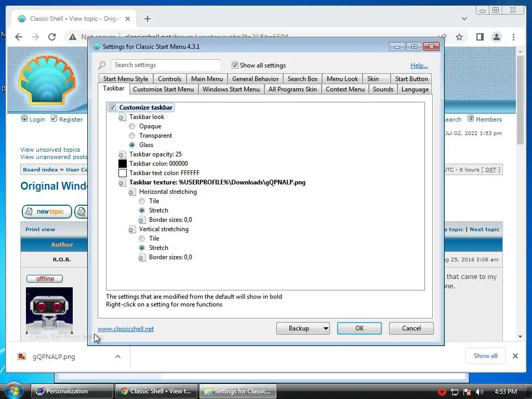This screenshot has width=532, height=399.
Task: Uncheck Customize taskbar checkbox
Action: pyautogui.click(x=112, y=108)
